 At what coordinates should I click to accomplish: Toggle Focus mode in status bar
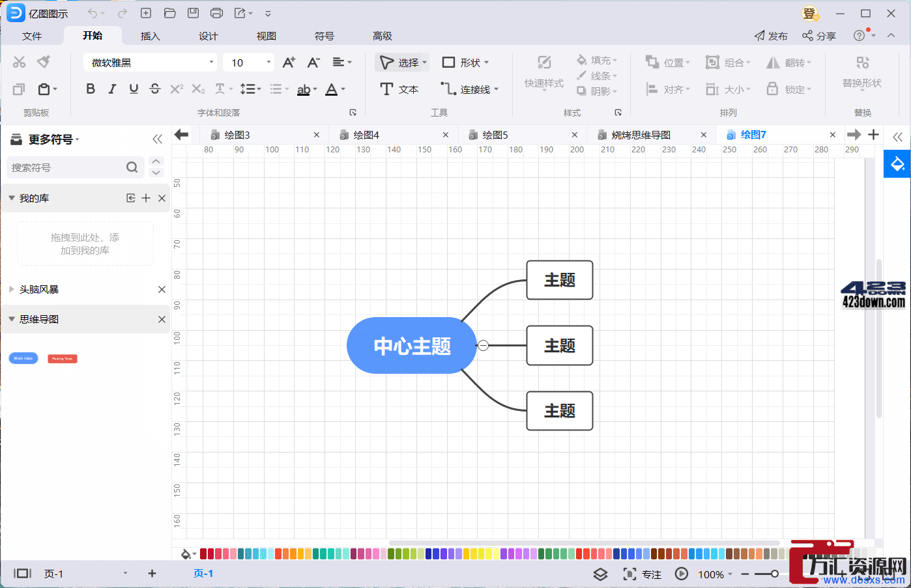pyautogui.click(x=642, y=574)
